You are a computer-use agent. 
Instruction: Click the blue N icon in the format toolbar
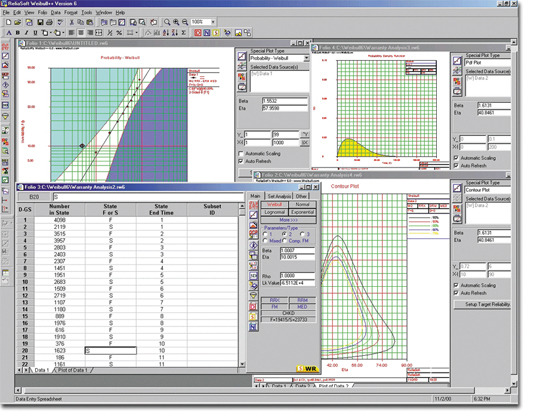tap(207, 33)
